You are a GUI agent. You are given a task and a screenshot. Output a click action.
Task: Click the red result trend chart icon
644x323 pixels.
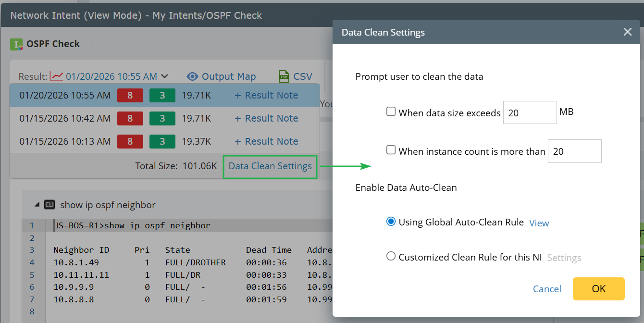pos(57,76)
